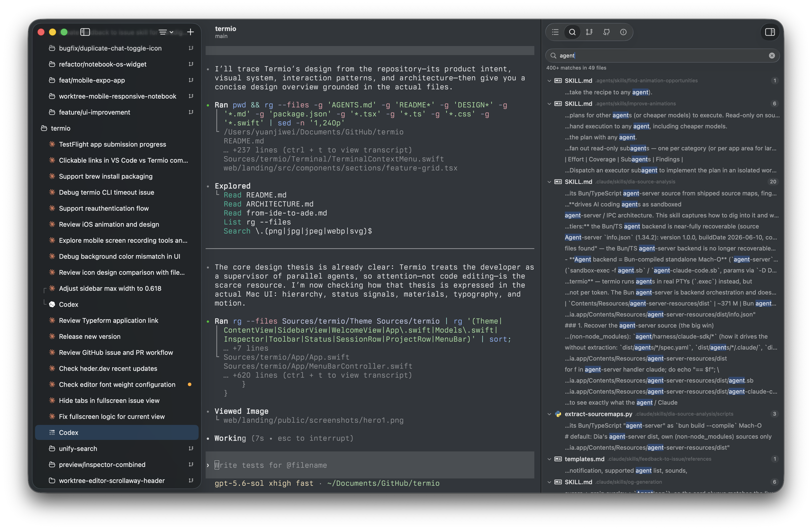Click web/landing/public/screenshots/hero1.png path
812x530 pixels.
point(313,420)
